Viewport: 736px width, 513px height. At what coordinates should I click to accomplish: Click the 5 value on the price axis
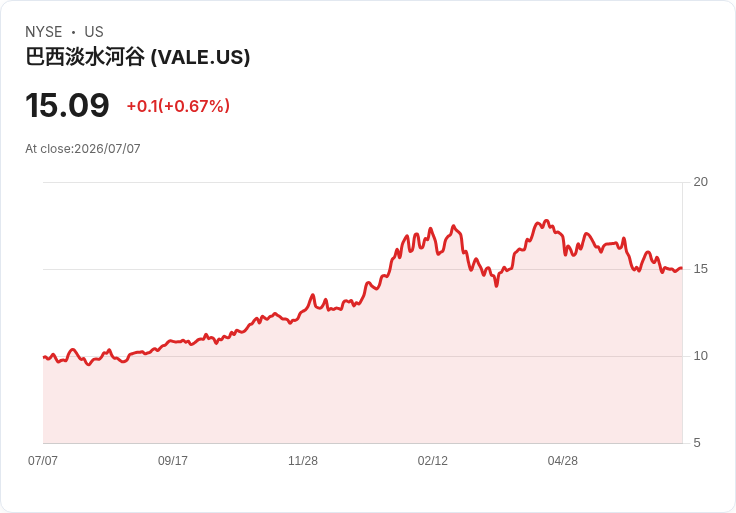pyautogui.click(x=697, y=443)
